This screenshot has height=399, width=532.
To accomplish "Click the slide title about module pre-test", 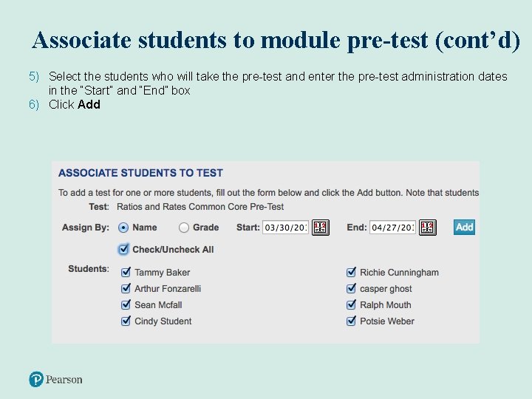I will point(276,40).
